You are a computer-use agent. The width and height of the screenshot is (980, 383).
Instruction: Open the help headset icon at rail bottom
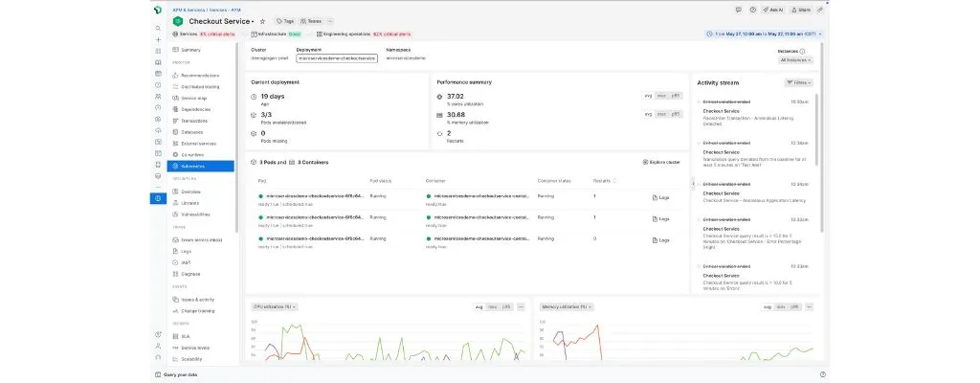[x=158, y=357]
